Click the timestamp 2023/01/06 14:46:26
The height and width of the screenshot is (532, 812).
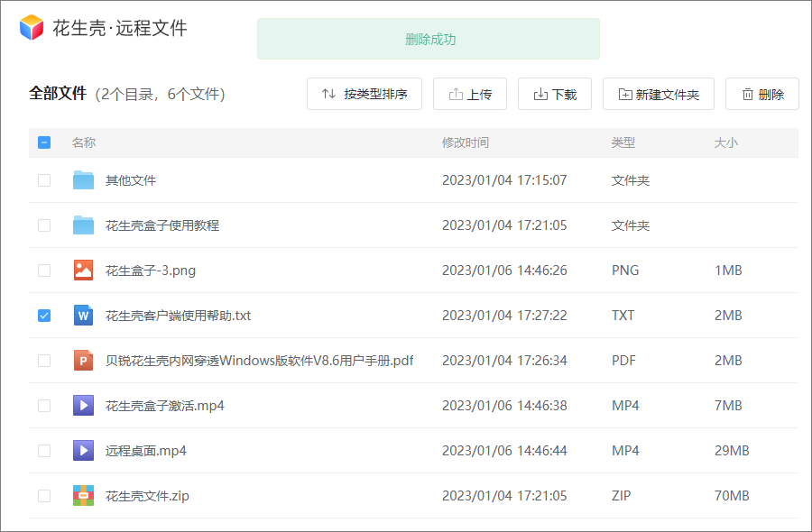(x=504, y=271)
